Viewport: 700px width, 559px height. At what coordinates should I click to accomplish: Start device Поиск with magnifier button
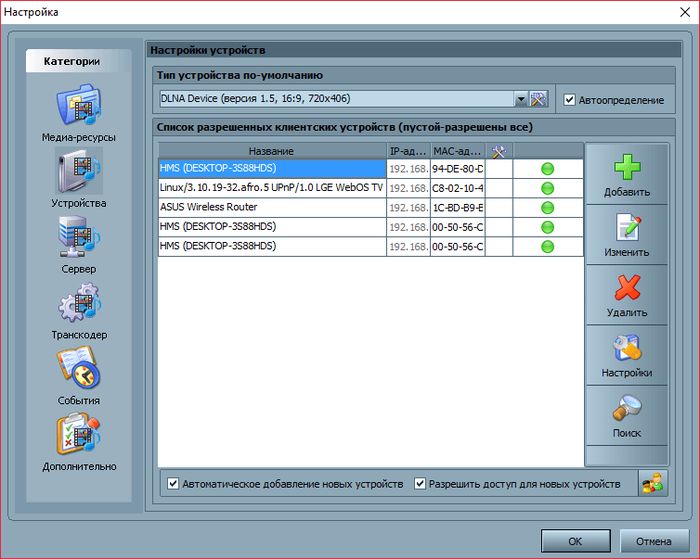pos(626,414)
